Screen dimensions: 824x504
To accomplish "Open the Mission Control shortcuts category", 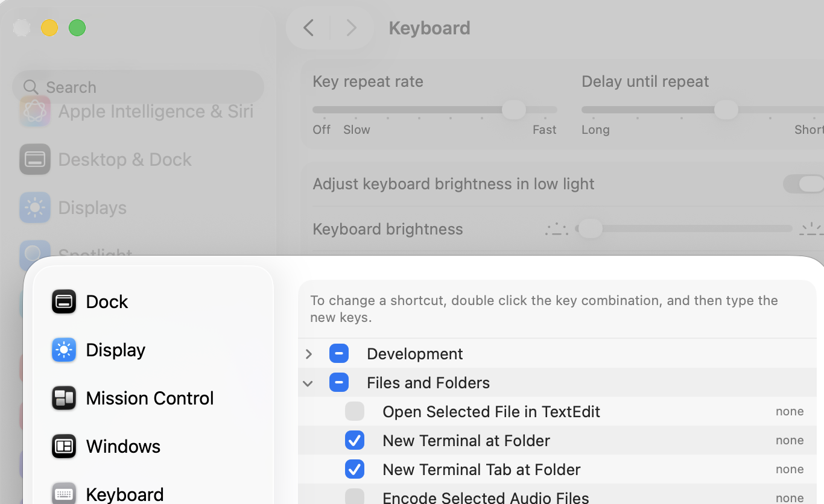I will tap(64, 398).
